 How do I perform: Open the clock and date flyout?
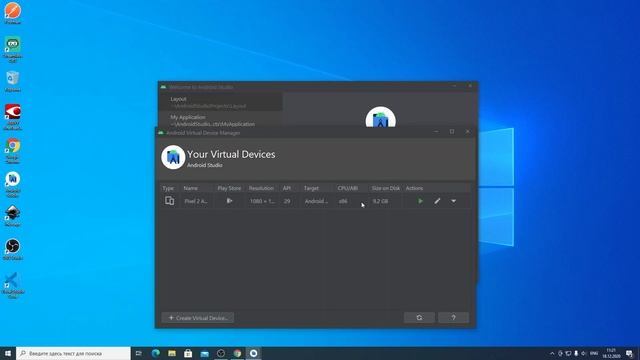pos(611,353)
